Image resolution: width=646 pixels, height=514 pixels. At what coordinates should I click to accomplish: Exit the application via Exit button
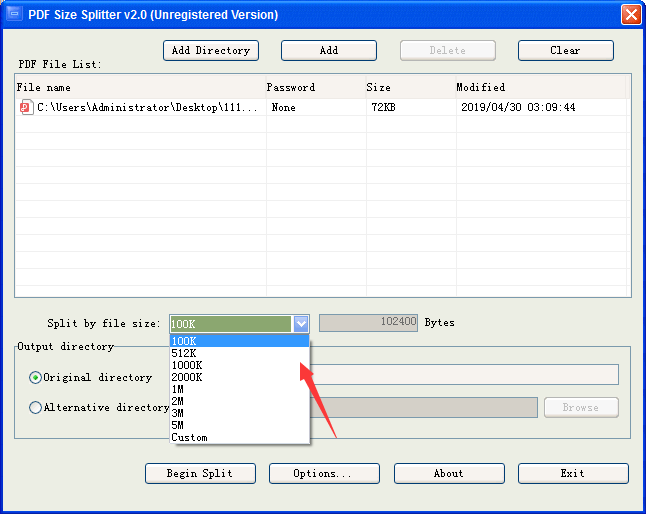click(x=573, y=473)
